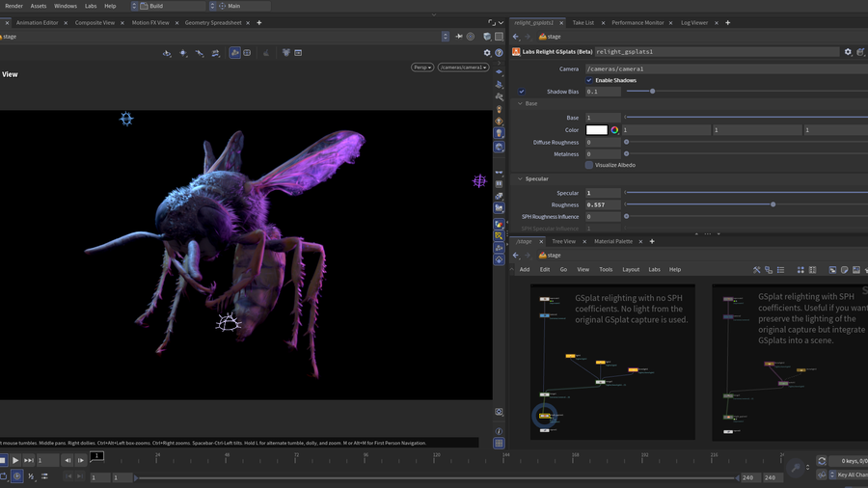Viewport: 868px width, 488px height.
Task: Open the Add menu in the network editor
Action: tap(525, 269)
